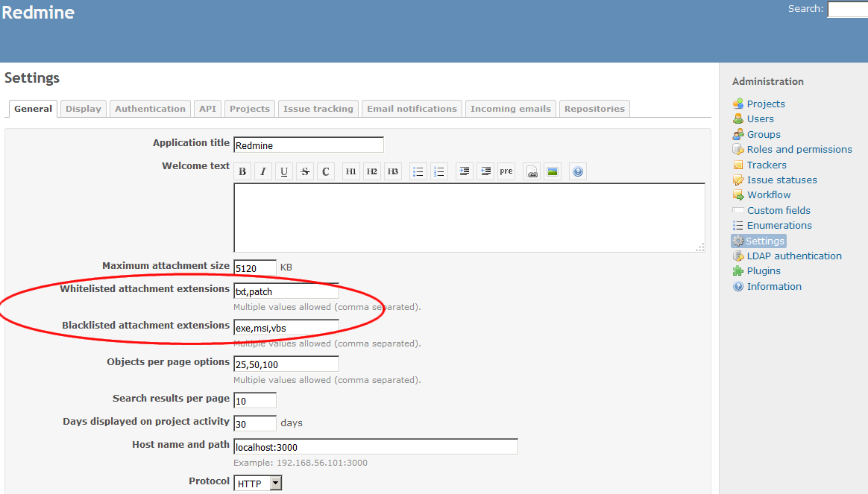Click Search results per page field

254,401
